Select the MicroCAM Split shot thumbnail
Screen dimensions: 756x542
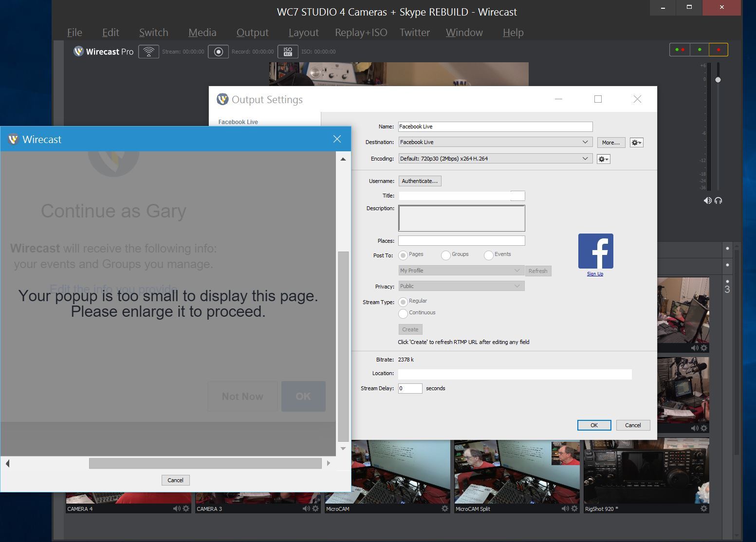click(x=517, y=471)
